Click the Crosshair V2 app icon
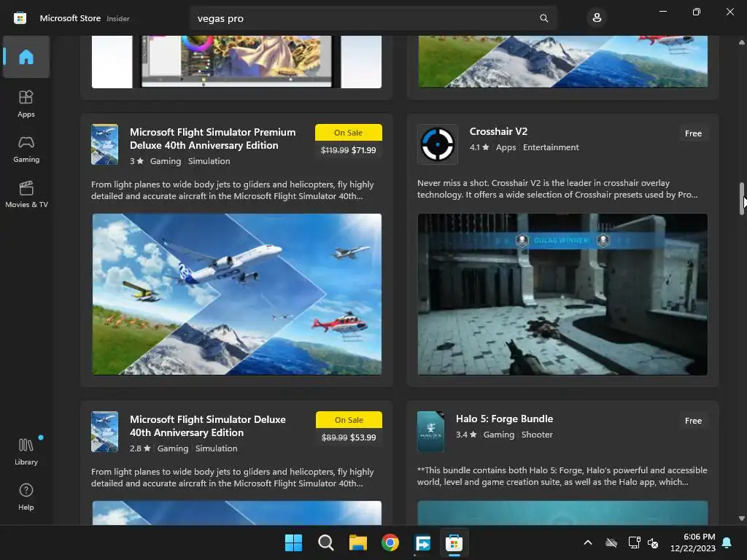This screenshot has height=560, width=747. pos(438,144)
